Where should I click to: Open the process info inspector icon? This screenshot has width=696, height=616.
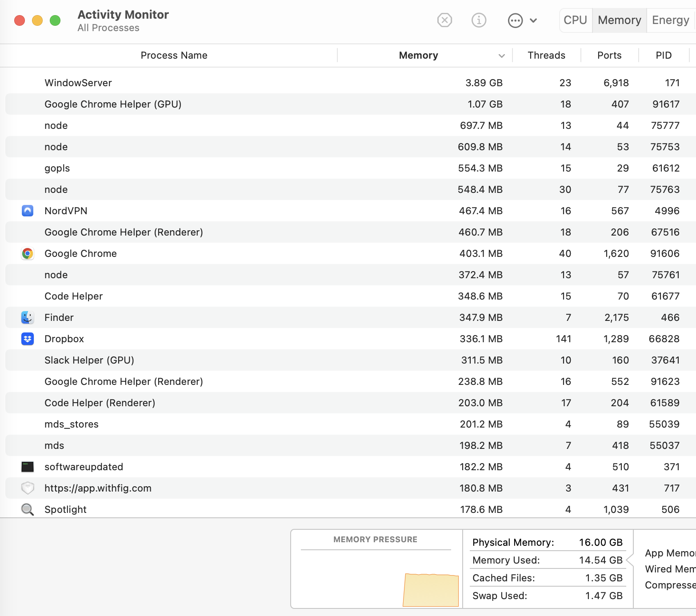[x=479, y=20]
